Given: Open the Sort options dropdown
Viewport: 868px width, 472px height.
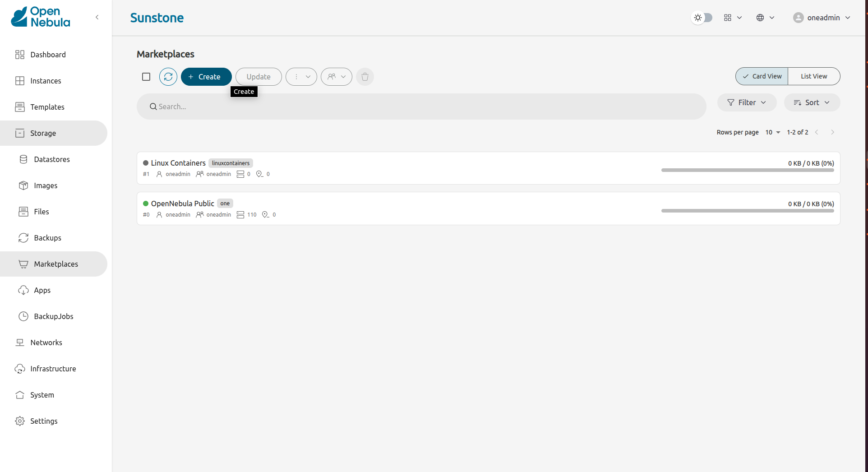Looking at the screenshot, I should [x=812, y=102].
